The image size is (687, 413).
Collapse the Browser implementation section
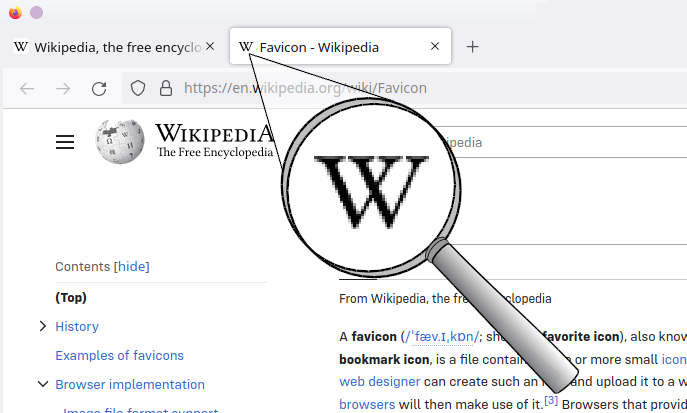point(42,384)
